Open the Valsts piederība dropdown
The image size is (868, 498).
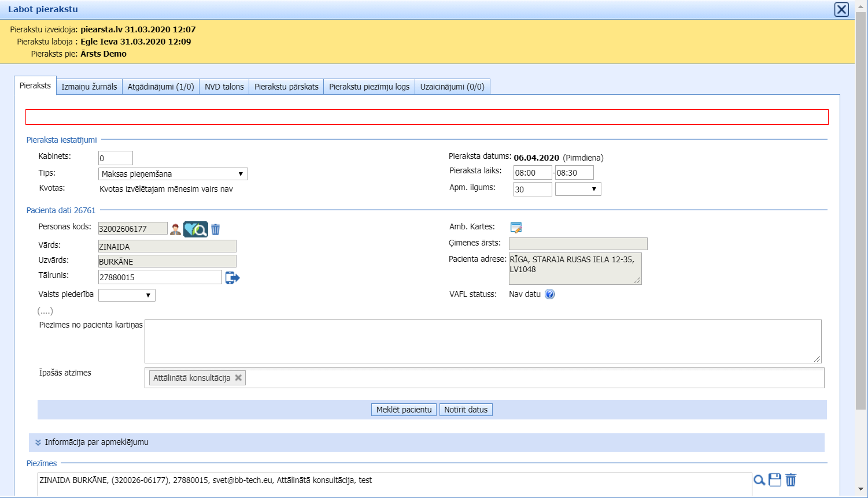point(127,295)
